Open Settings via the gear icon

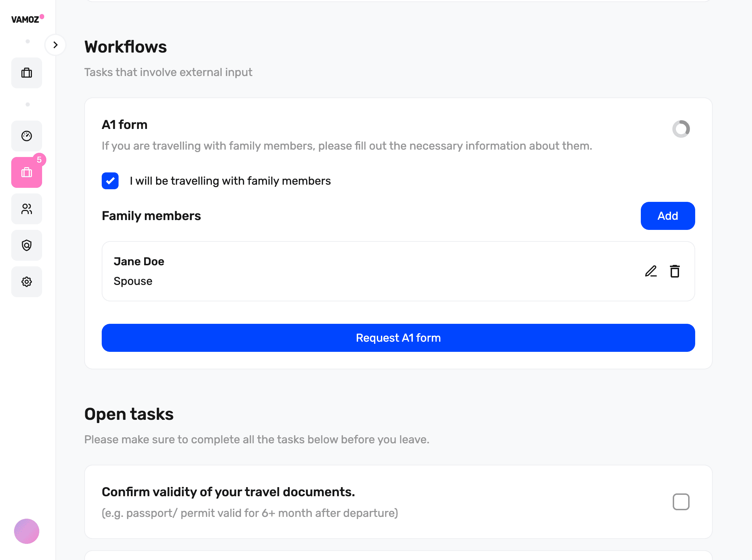(x=27, y=281)
